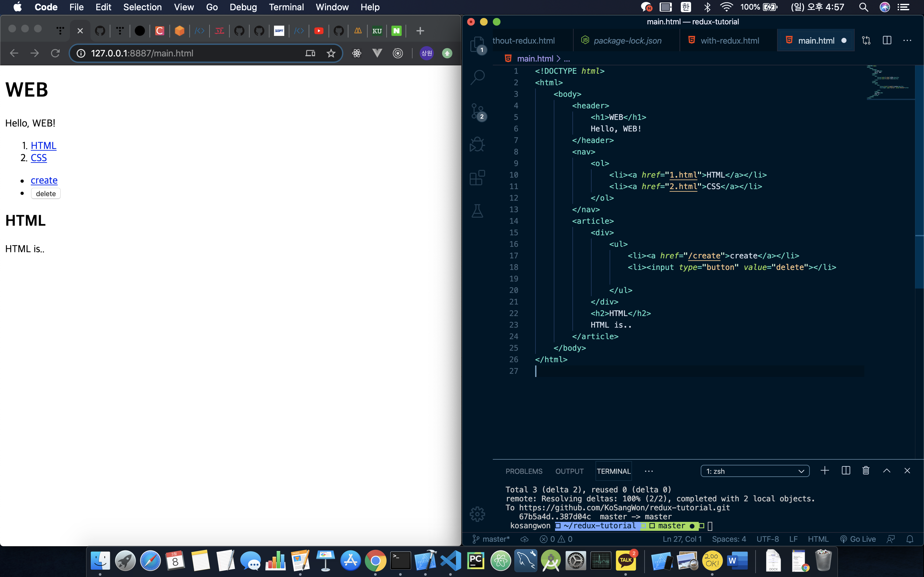Open the Search view in activity bar
The image size is (924, 577).
point(477,77)
